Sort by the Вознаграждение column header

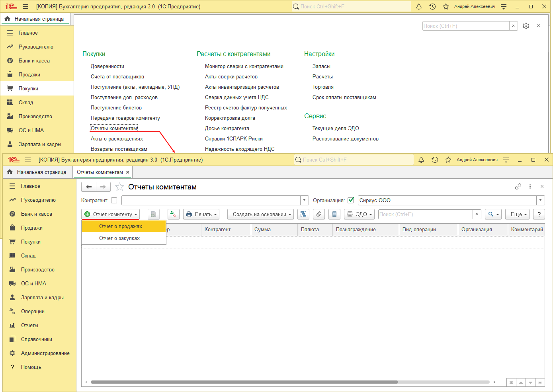pyautogui.click(x=365, y=230)
